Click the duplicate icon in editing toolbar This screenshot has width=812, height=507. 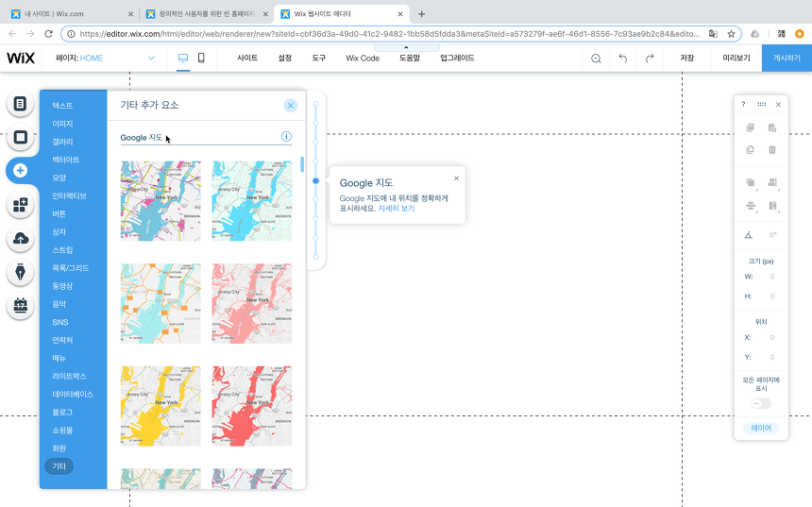tap(750, 150)
